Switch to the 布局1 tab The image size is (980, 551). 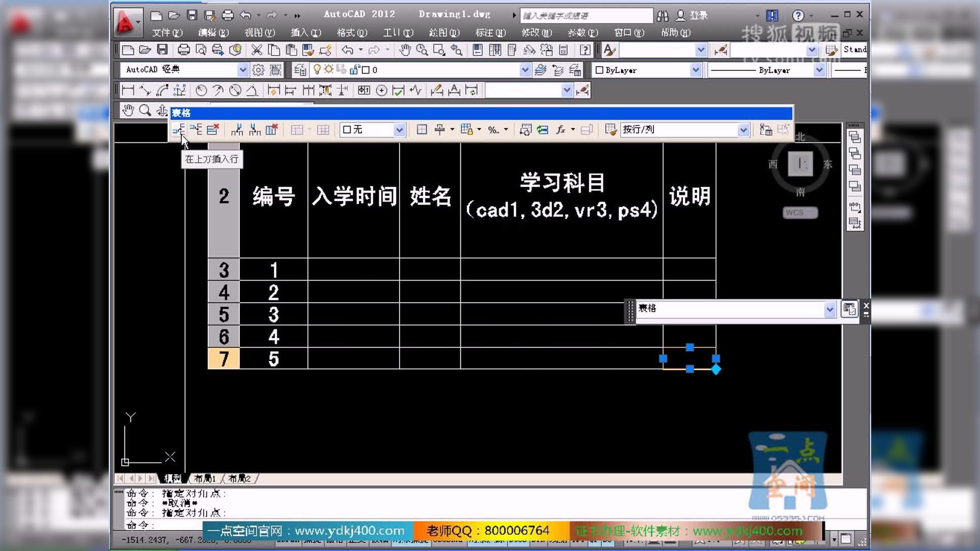tap(204, 479)
